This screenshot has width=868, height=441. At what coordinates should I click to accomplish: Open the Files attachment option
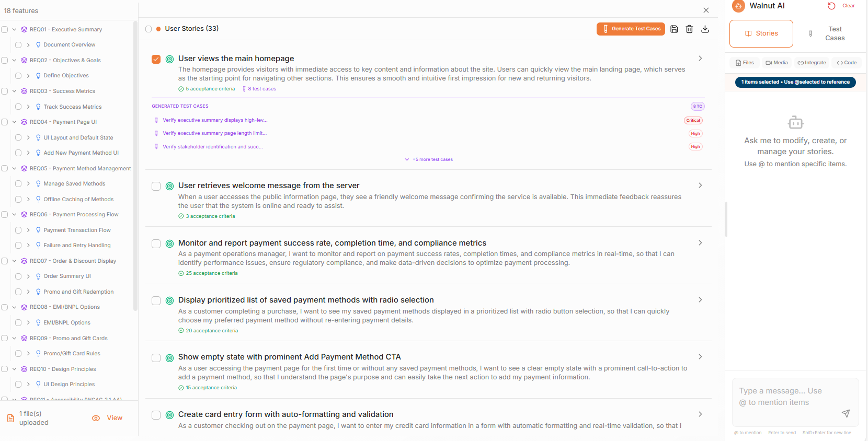point(745,63)
